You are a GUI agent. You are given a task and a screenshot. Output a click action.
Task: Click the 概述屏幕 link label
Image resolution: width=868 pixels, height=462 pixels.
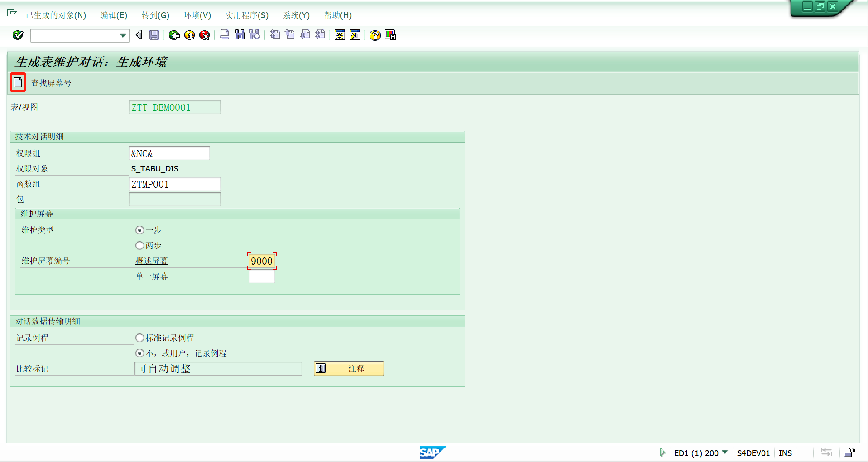(x=152, y=261)
